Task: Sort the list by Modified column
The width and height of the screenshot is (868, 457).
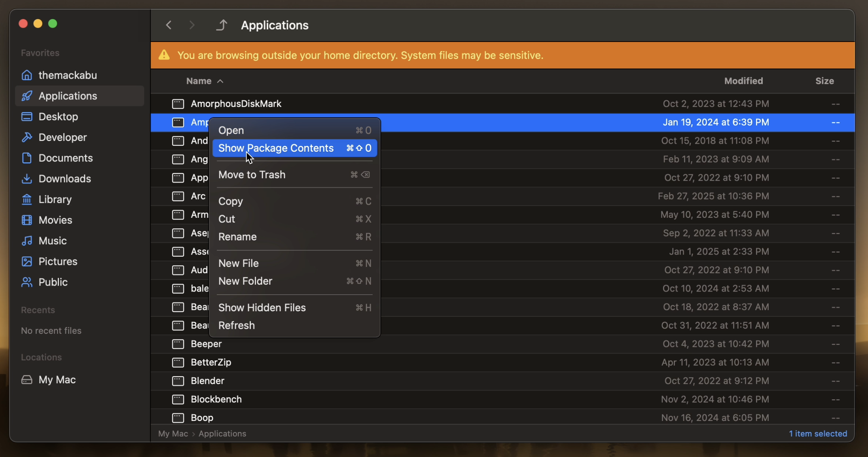Action: coord(743,81)
